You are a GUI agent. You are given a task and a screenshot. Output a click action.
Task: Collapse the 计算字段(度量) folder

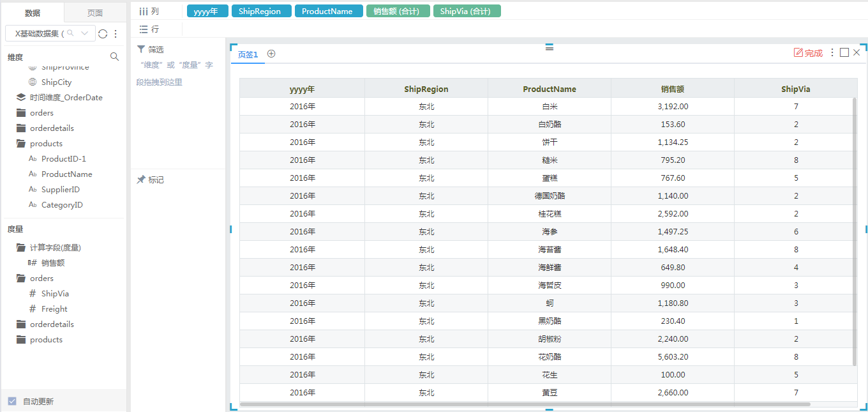click(x=21, y=248)
